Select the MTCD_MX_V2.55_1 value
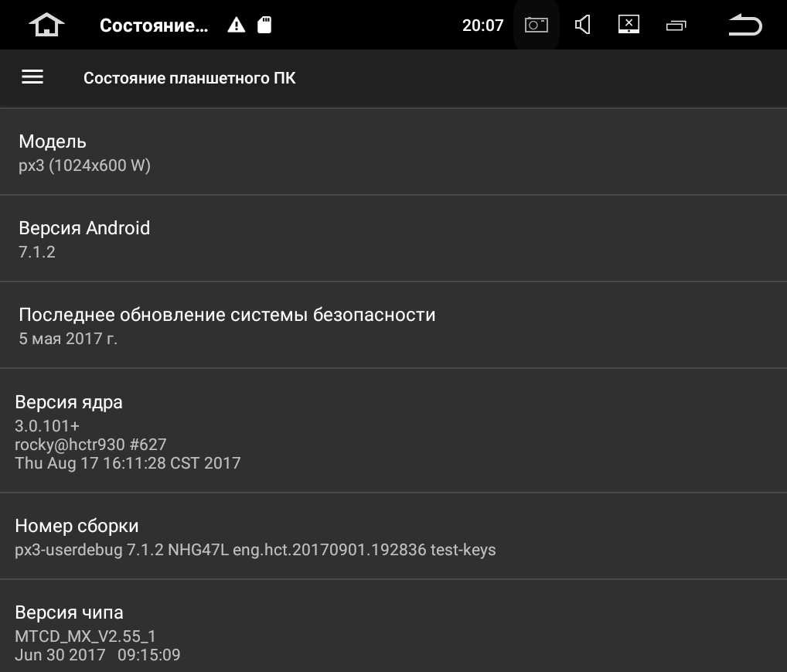 click(x=85, y=636)
